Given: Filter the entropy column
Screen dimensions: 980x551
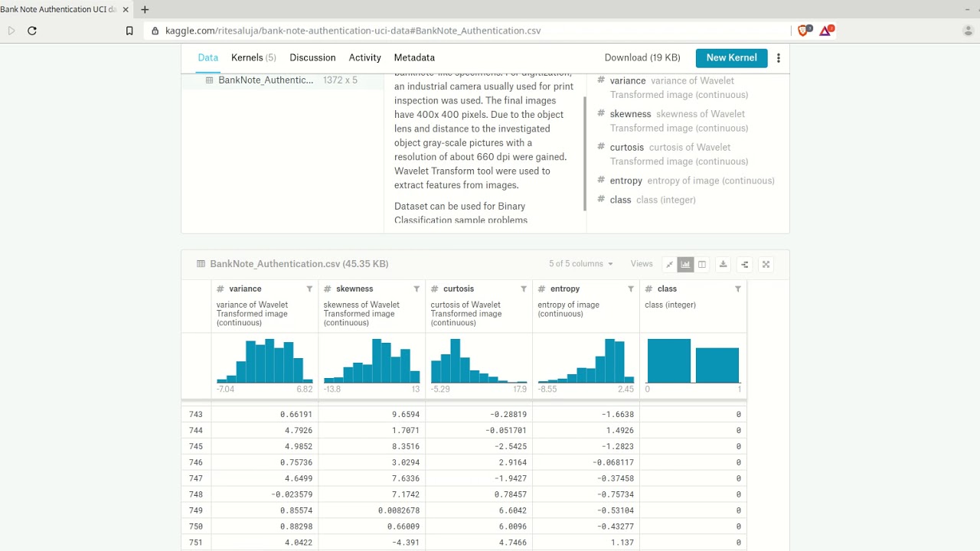Looking at the screenshot, I should 631,289.
